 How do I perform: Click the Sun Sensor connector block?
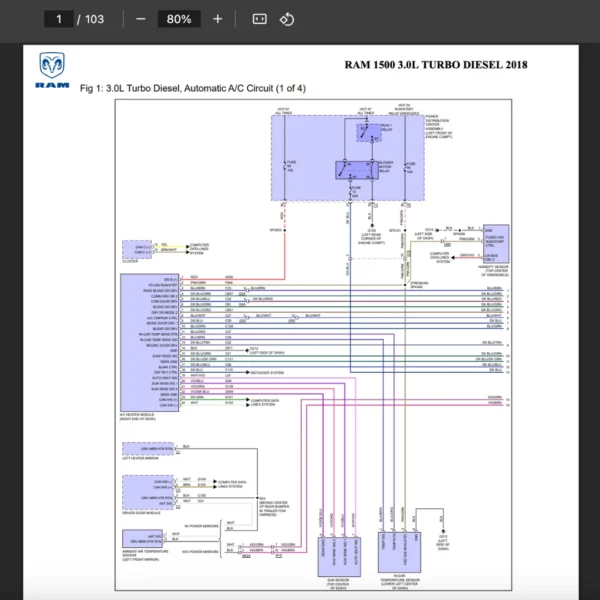coord(340,543)
